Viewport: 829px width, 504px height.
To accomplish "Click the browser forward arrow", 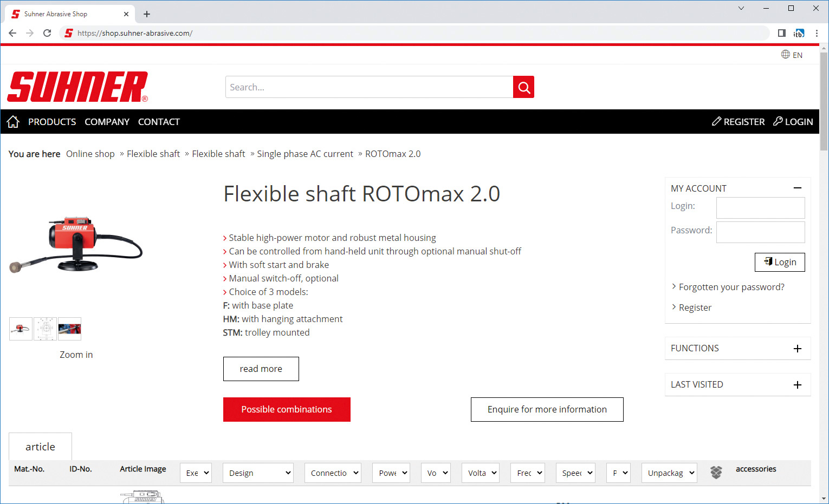I will (30, 33).
